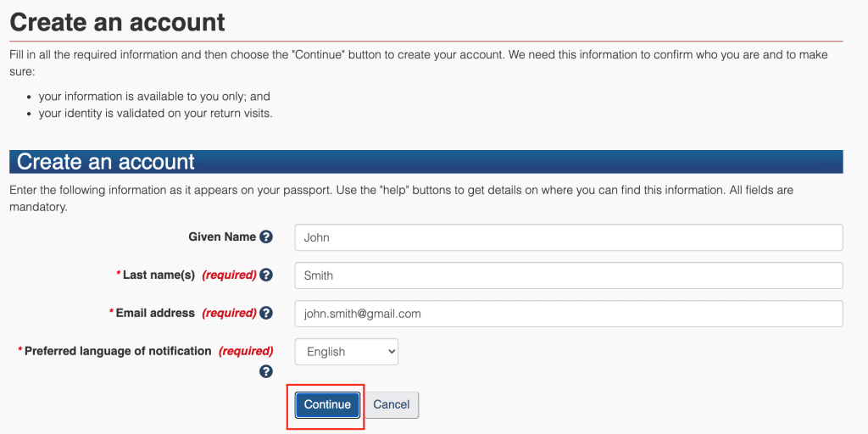Click the bullet about information available to you only
This screenshot has height=434, width=868.
click(x=154, y=97)
